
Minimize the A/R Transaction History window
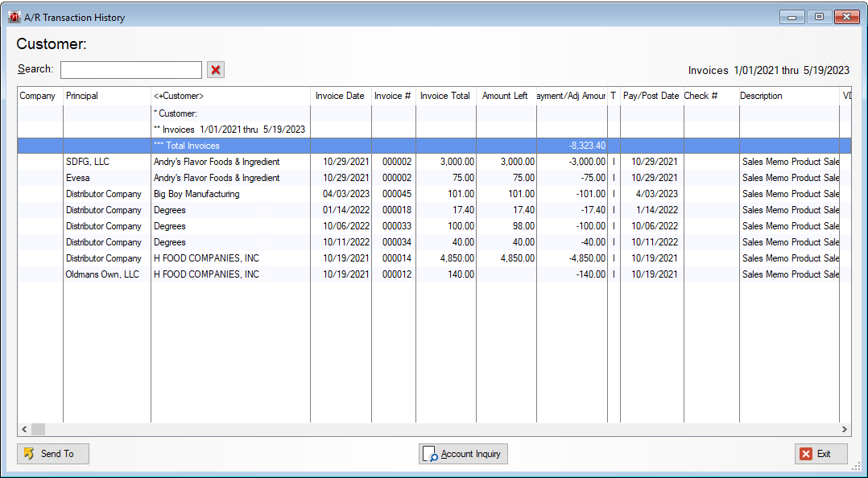(792, 17)
